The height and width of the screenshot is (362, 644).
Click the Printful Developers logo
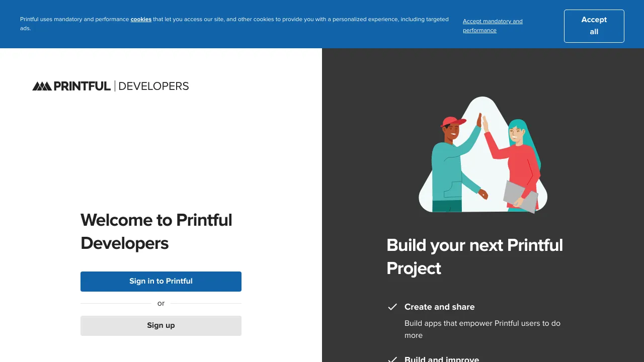tap(111, 86)
